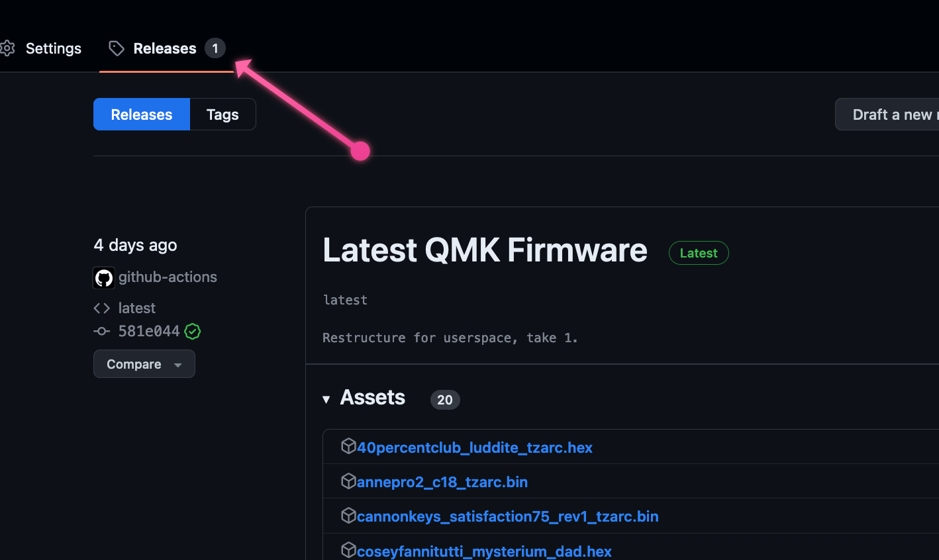The image size is (939, 560).
Task: Open the Compare dropdown
Action: pos(144,364)
